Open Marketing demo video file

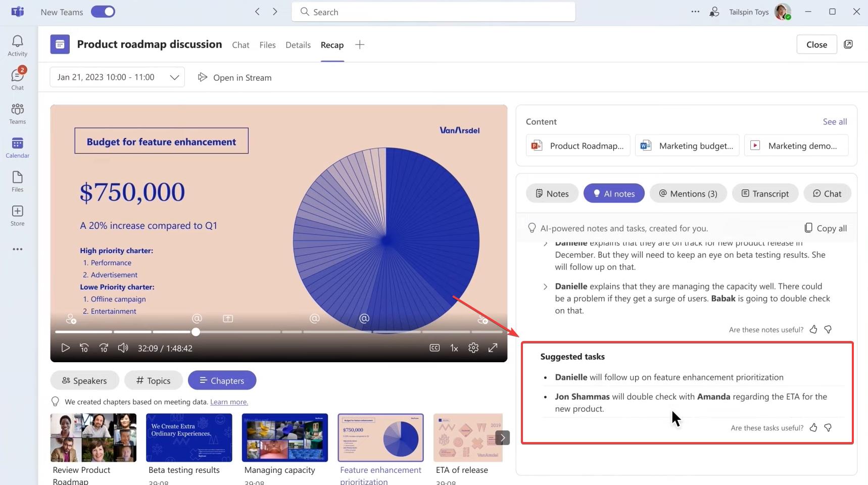click(x=796, y=145)
